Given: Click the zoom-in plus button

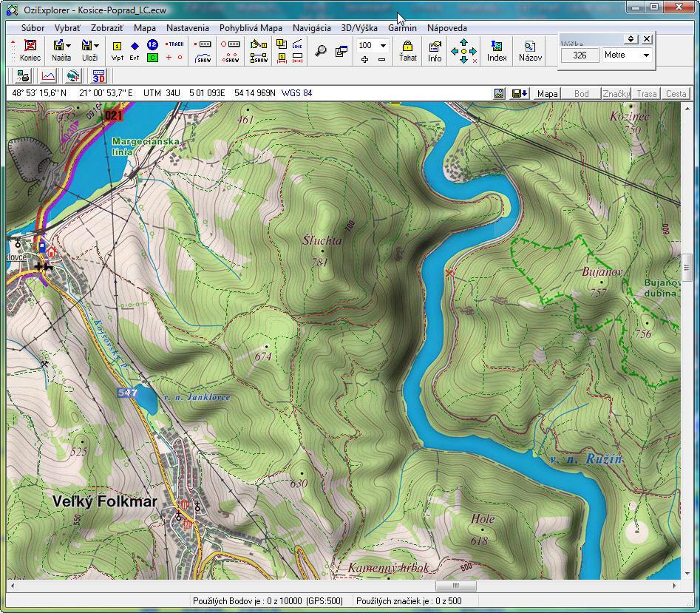Looking at the screenshot, I should tap(364, 59).
